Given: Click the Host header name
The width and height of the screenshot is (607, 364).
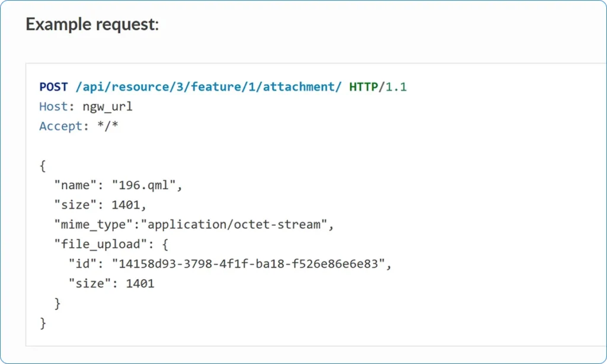Looking at the screenshot, I should coord(54,107).
